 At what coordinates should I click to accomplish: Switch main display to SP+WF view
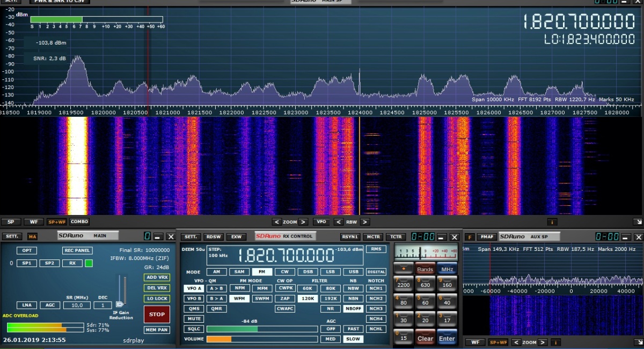[x=56, y=222]
